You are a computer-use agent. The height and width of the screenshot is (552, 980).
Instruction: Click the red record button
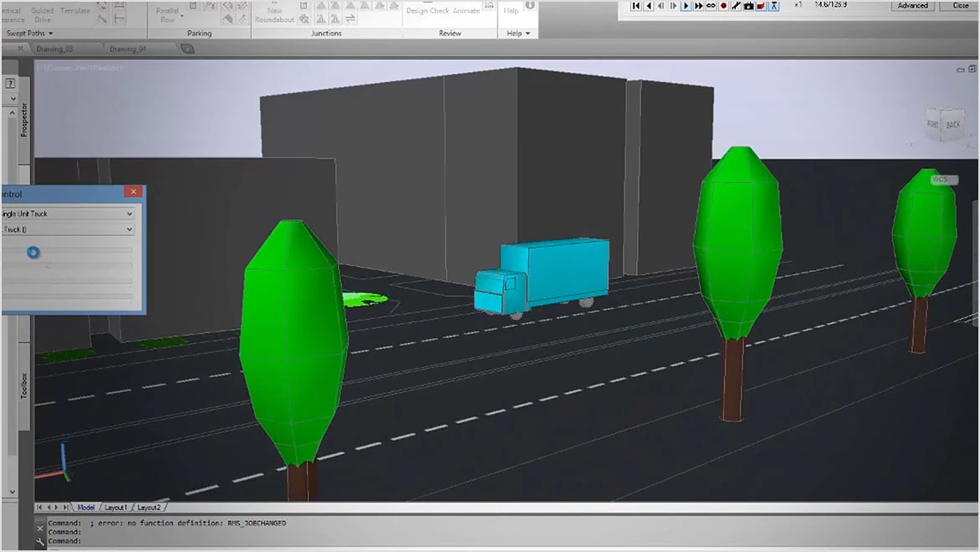(x=723, y=6)
